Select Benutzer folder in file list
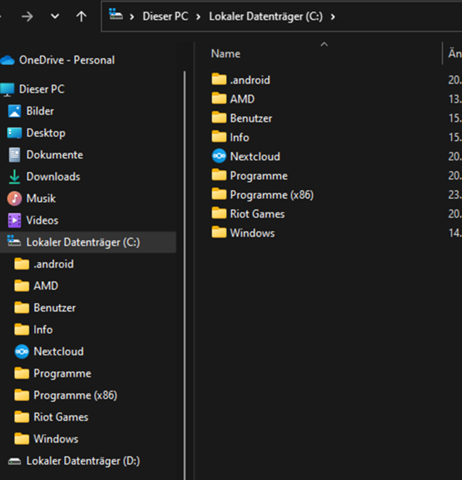Viewport: 462px width, 480px height. (x=251, y=118)
